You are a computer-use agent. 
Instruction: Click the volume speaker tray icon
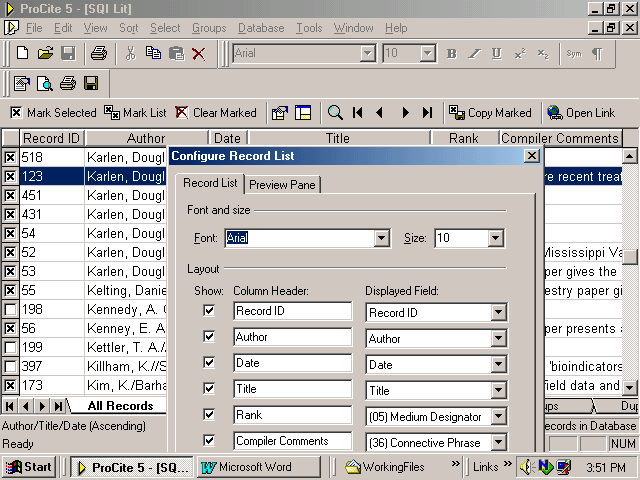point(527,467)
